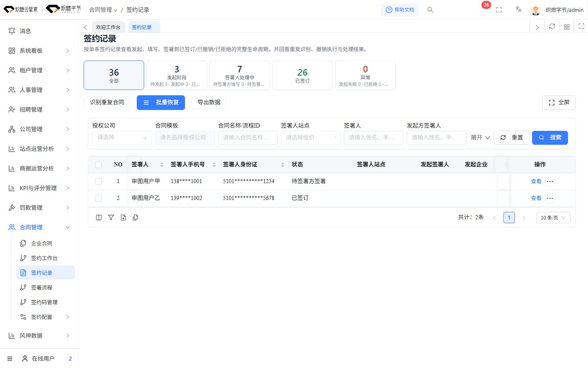Click 查看 for 审图用户甲
Image resolution: width=588 pixels, height=368 pixels.
coord(536,182)
